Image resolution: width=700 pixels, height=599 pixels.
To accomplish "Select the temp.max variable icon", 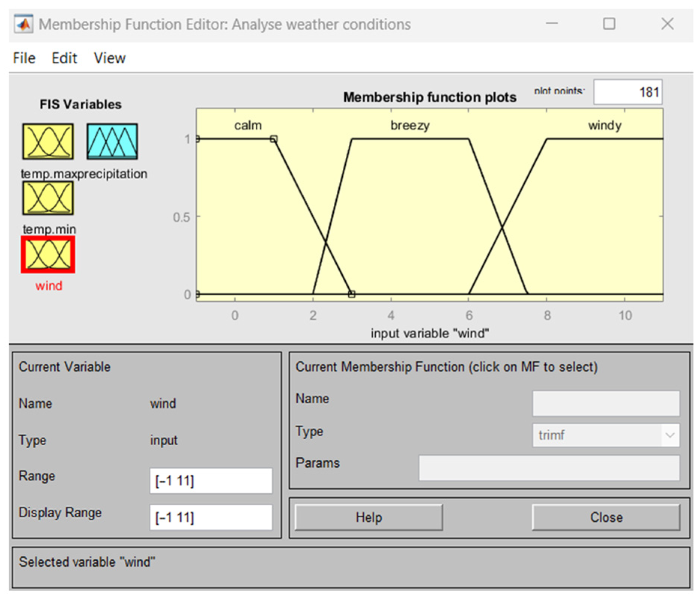I will pos(48,141).
